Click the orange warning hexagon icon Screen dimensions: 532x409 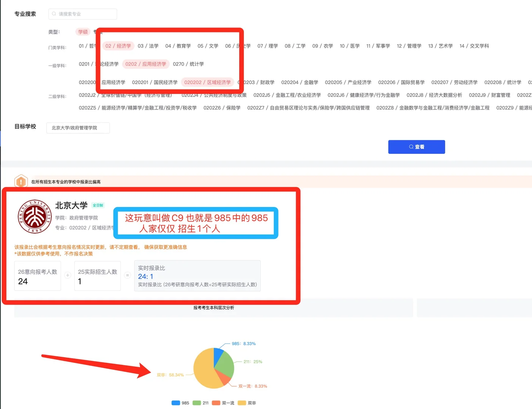pyautogui.click(x=21, y=181)
